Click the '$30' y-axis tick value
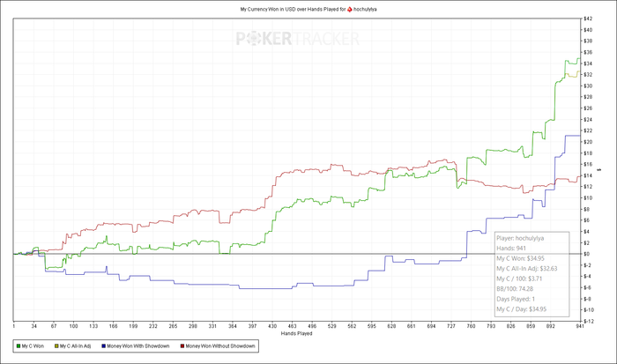This screenshot has width=617, height=364. 588,85
